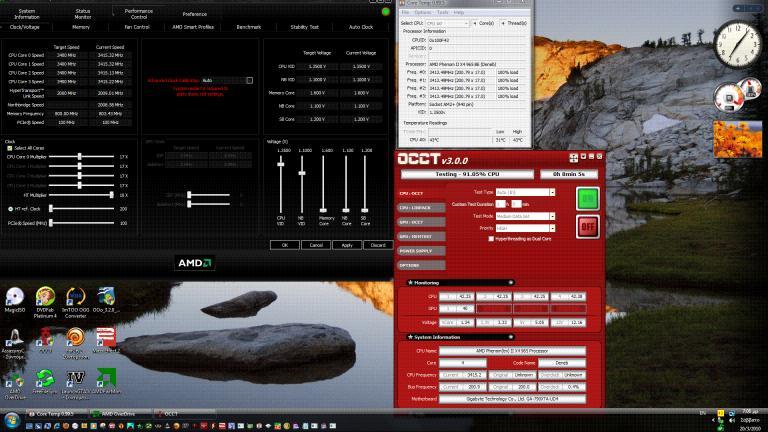
Task: Click the Discard button
Action: click(377, 244)
